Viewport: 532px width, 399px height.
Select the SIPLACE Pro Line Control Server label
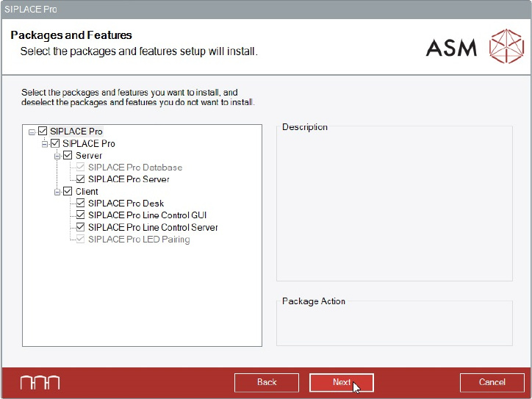[153, 227]
